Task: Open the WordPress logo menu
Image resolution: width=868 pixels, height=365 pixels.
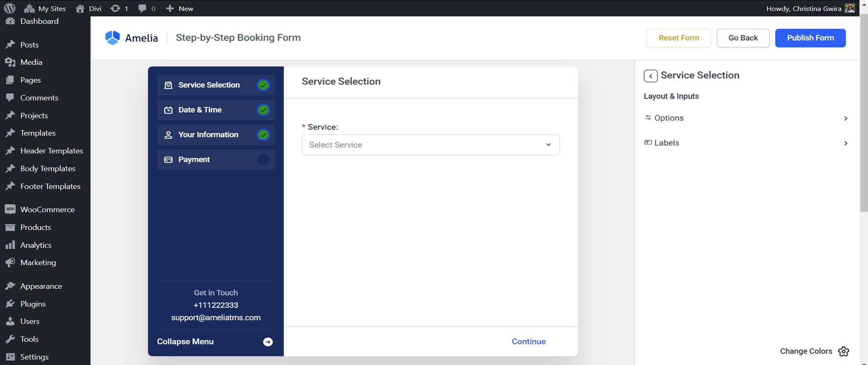Action: pos(10,8)
